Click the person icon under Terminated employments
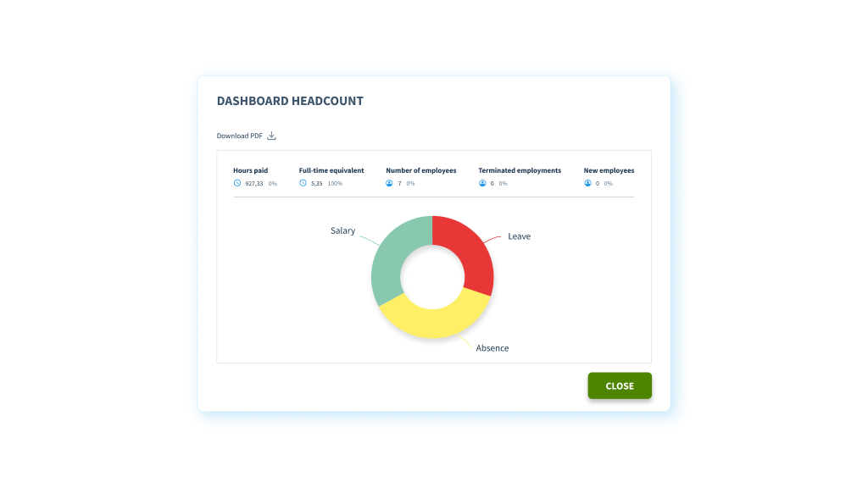 point(482,183)
